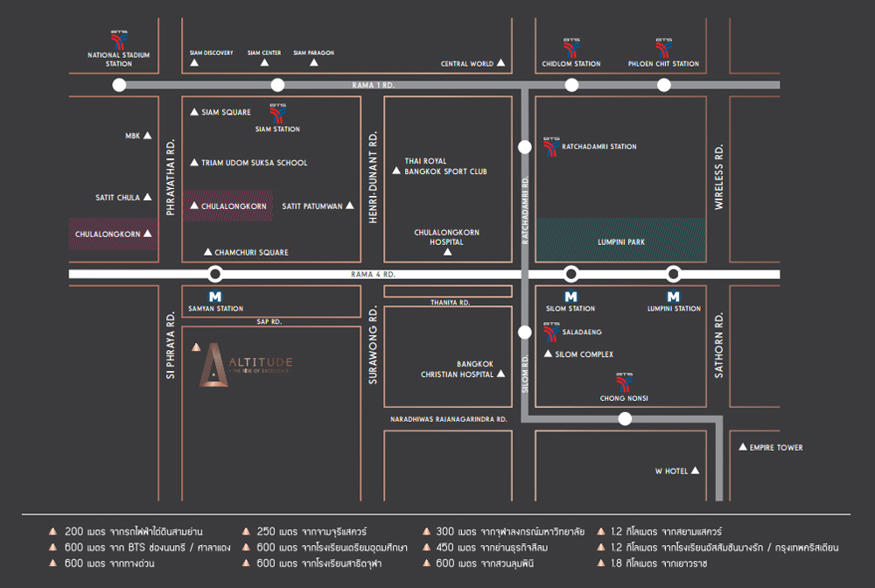
Task: Select the Empire Tower label
Action: click(776, 447)
